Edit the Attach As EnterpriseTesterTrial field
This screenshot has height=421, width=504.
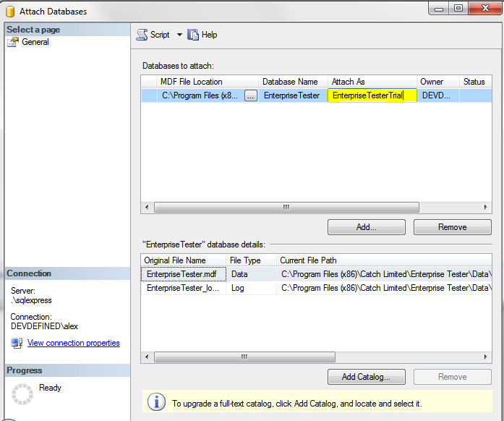372,95
